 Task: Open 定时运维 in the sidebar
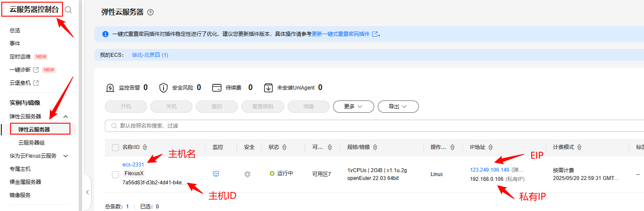click(x=20, y=57)
